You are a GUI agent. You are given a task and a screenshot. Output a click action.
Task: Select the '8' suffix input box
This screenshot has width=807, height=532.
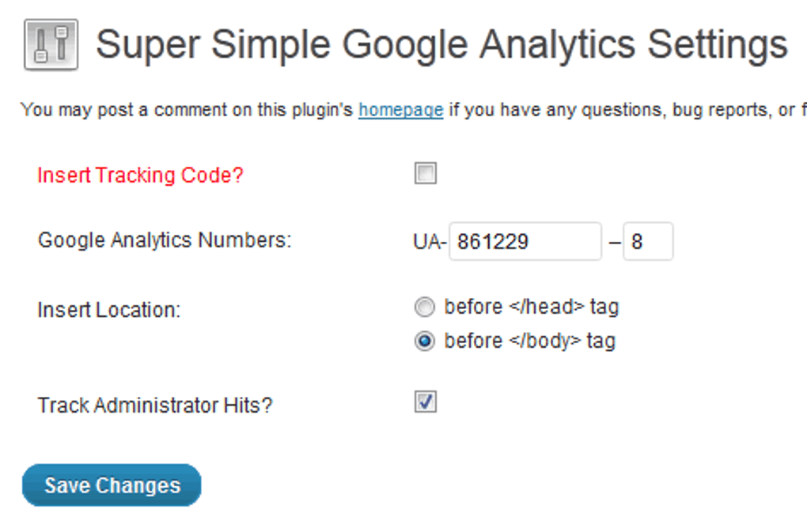click(x=648, y=241)
